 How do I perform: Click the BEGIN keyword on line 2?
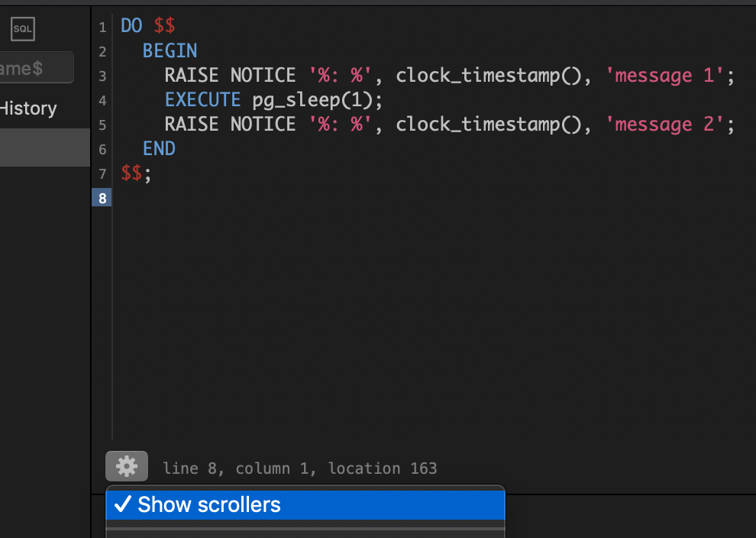tap(170, 50)
